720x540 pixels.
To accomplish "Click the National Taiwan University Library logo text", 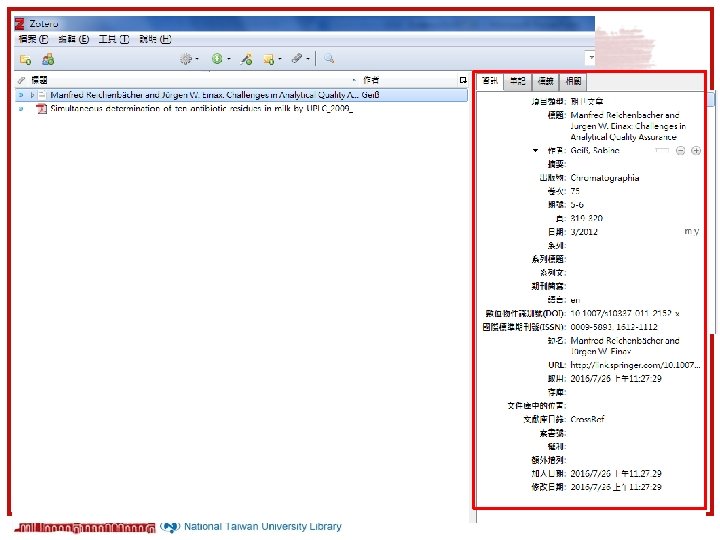I will (263, 527).
